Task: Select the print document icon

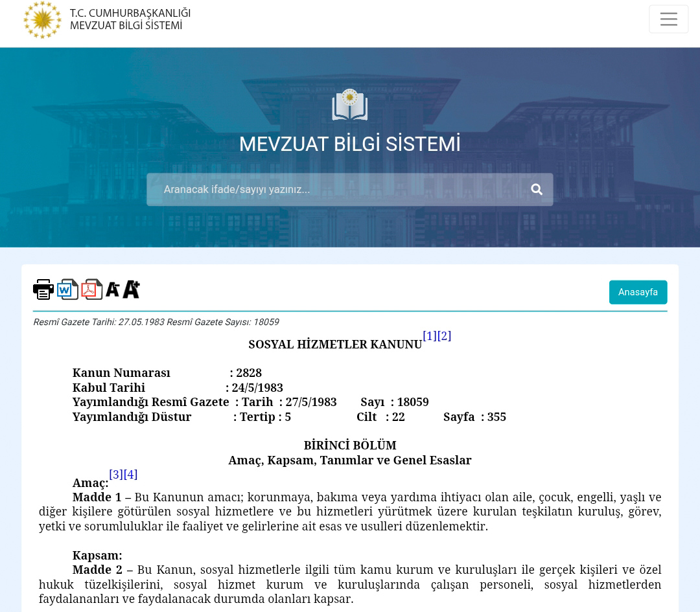Action: click(x=43, y=289)
